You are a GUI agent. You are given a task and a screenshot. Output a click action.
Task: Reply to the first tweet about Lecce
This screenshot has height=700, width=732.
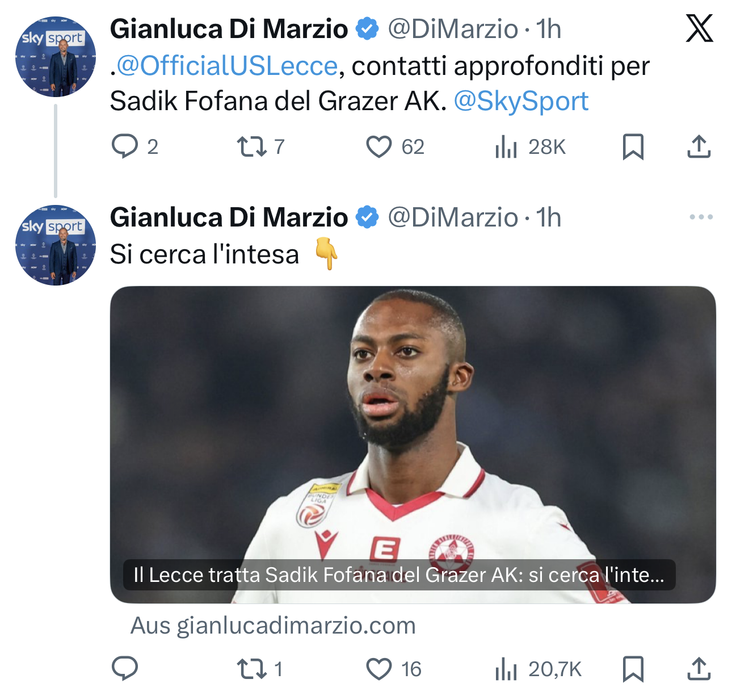pyautogui.click(x=125, y=146)
